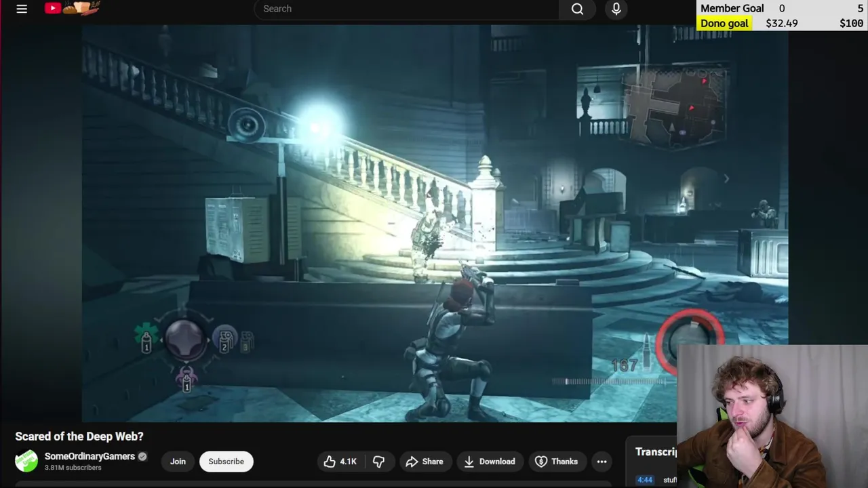The image size is (868, 488).
Task: Click the 3.81M subscribers text
Action: pos(73,468)
